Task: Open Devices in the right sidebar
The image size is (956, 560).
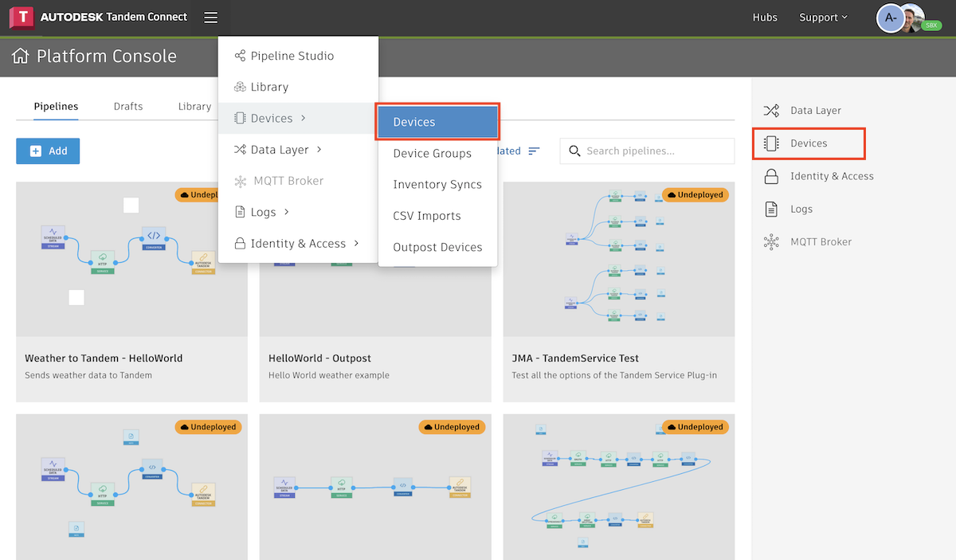Action: [809, 143]
